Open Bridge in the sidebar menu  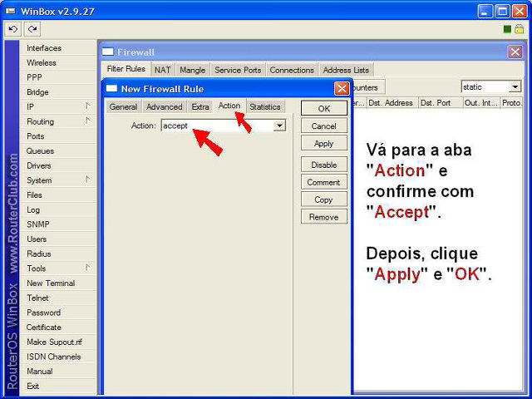(x=58, y=92)
